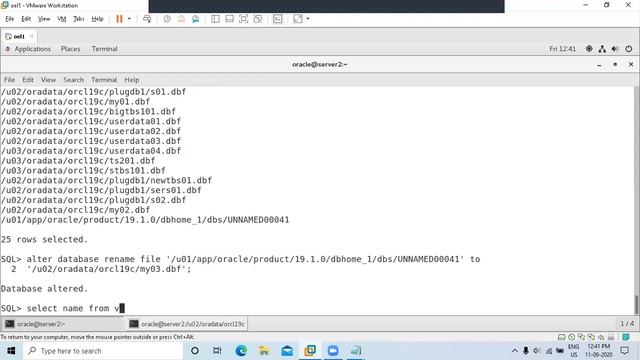Click the VMware CD/DVD status icon

(x=571, y=337)
